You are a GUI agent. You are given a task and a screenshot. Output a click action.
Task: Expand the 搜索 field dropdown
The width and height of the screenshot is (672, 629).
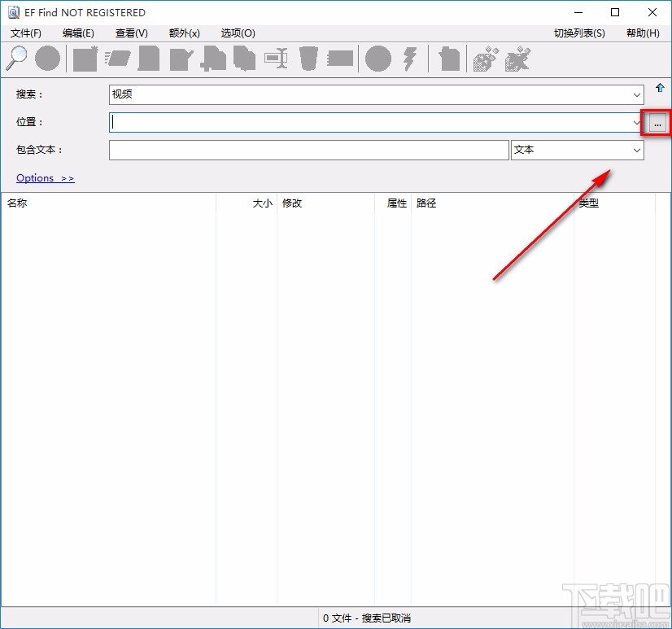coord(637,95)
